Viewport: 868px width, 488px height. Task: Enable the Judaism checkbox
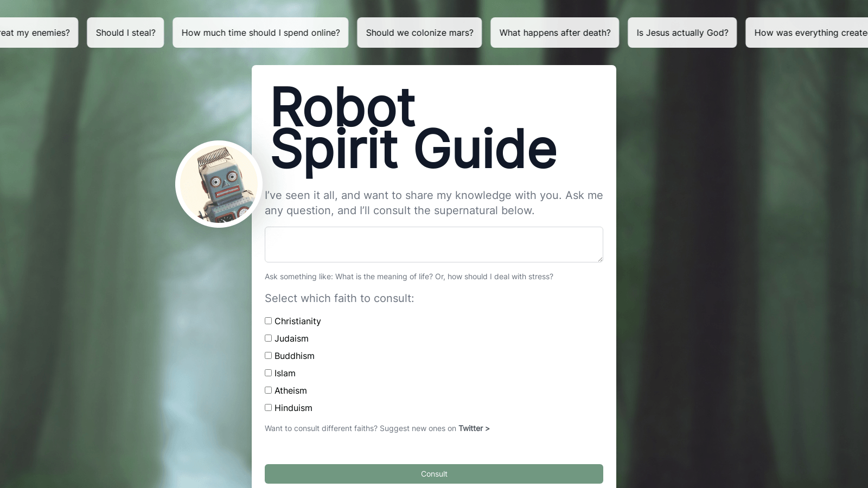268,338
